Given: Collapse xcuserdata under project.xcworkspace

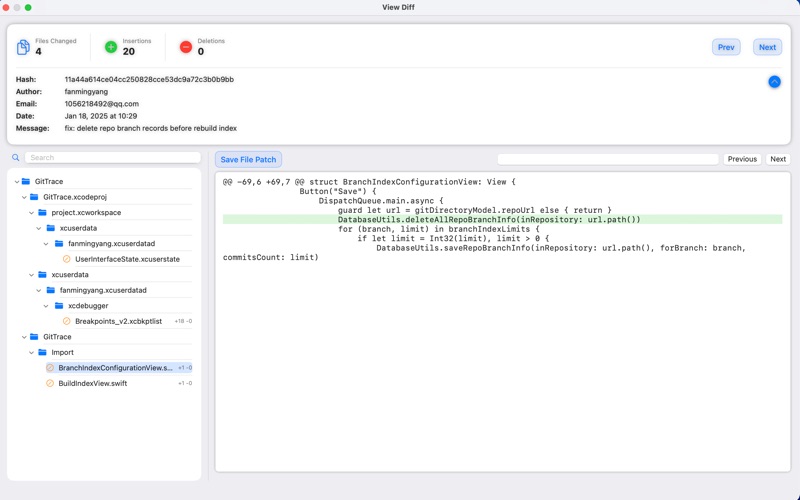Looking at the screenshot, I should [x=39, y=228].
